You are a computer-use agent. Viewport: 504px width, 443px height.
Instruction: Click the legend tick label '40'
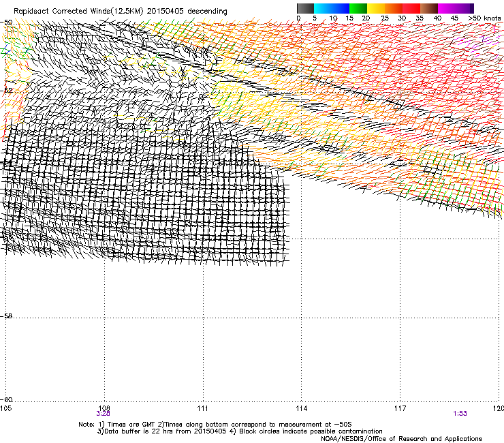point(437,18)
